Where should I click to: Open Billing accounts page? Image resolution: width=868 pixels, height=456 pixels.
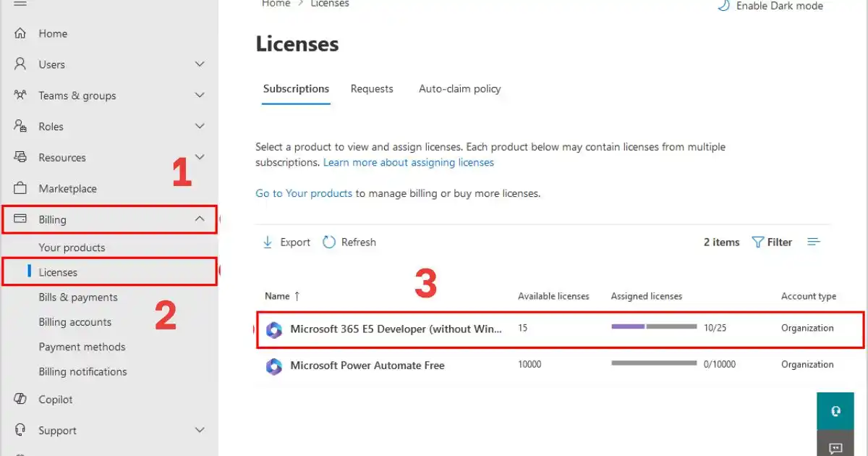click(x=75, y=322)
